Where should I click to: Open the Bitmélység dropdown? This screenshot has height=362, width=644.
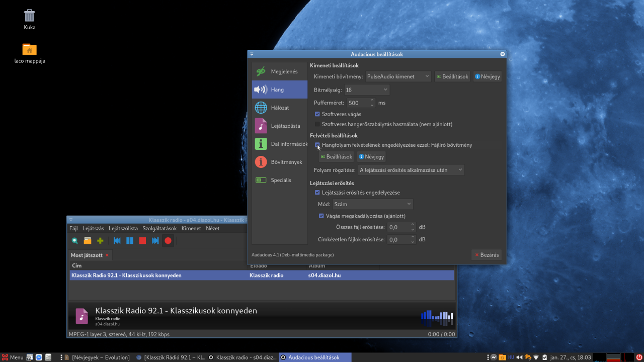[366, 90]
